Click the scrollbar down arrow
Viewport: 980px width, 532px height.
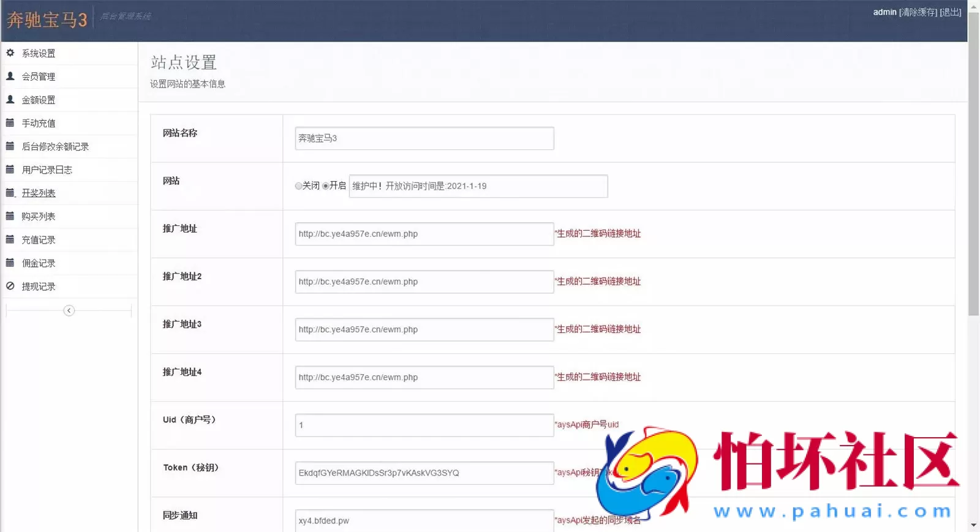pyautogui.click(x=974, y=525)
